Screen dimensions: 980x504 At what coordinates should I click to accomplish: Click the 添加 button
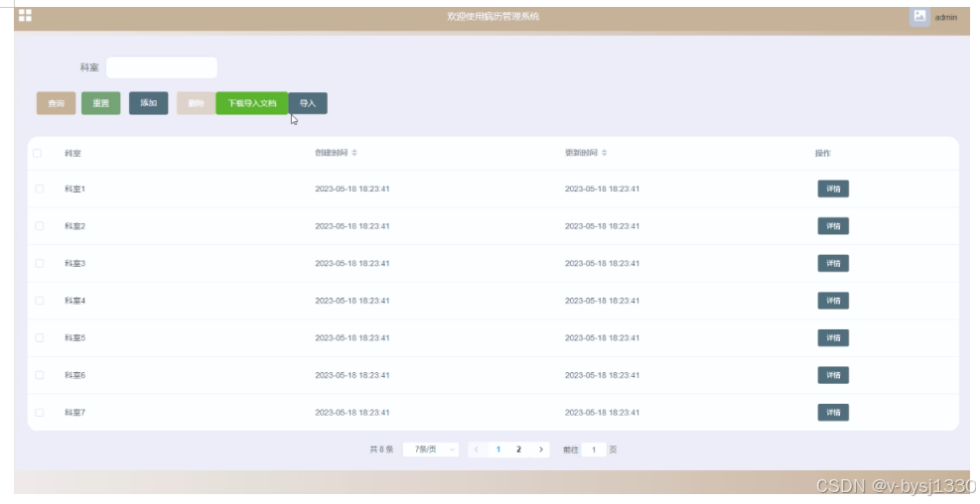[x=148, y=103]
